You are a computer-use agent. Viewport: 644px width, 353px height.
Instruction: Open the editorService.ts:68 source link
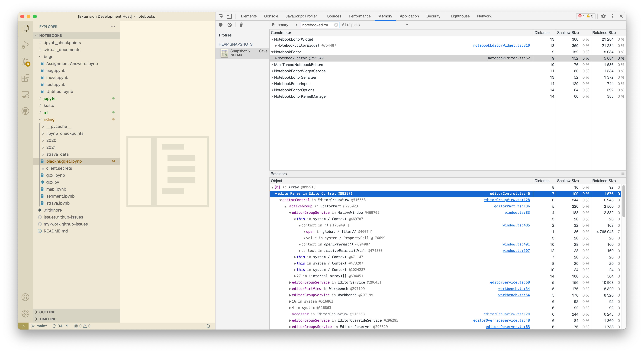(509, 282)
